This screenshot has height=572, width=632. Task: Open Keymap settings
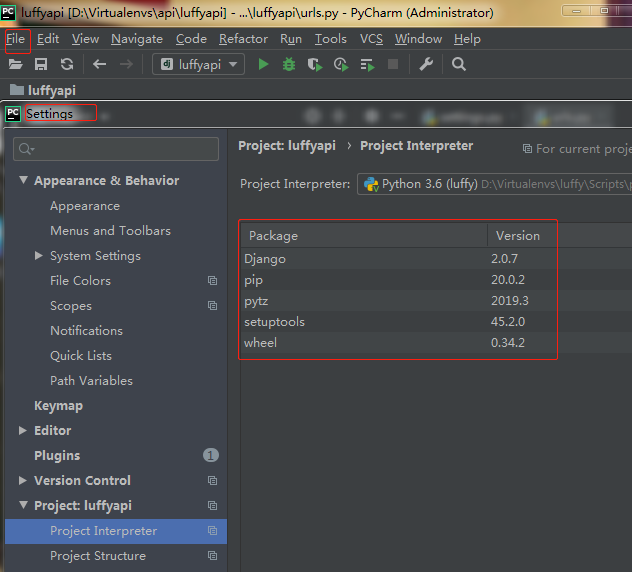coord(58,406)
